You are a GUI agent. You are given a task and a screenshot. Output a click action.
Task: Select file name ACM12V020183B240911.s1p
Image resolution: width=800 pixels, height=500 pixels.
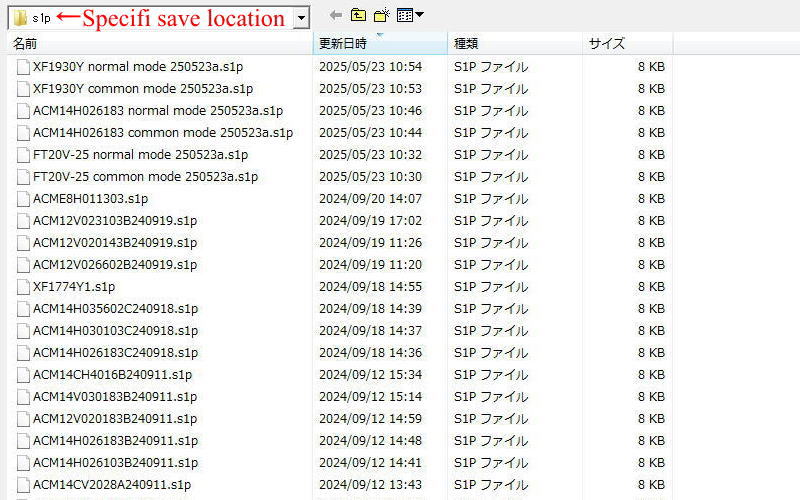(x=115, y=419)
